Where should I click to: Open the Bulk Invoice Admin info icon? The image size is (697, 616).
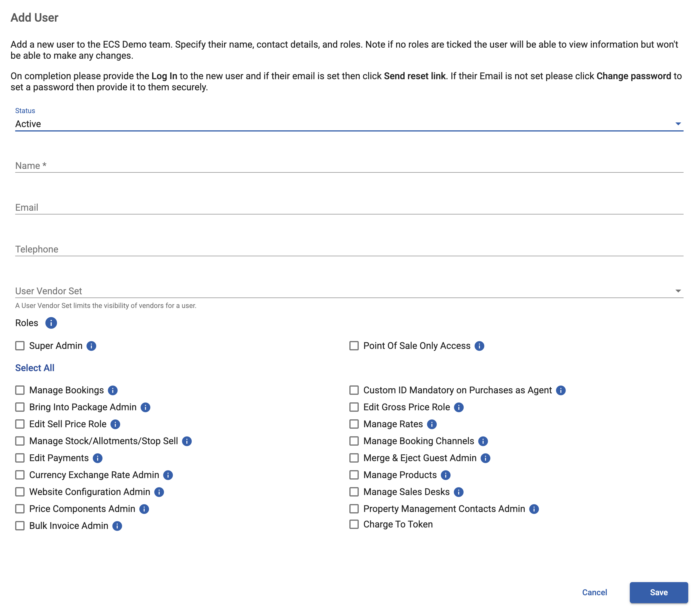(117, 526)
